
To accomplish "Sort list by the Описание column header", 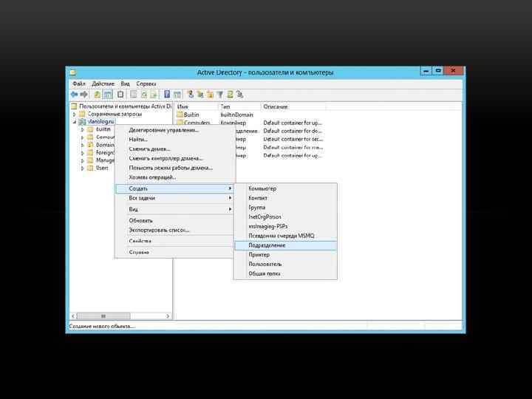I will (x=293, y=106).
